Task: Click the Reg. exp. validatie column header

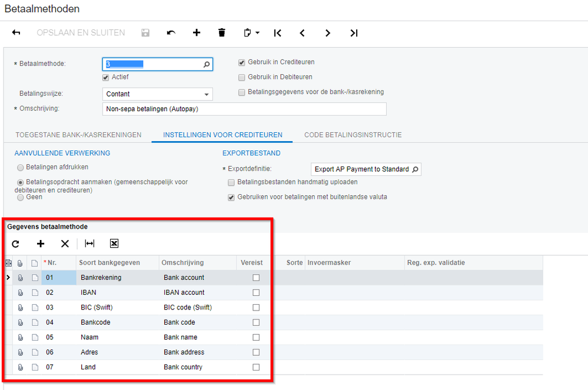Action: [x=474, y=263]
